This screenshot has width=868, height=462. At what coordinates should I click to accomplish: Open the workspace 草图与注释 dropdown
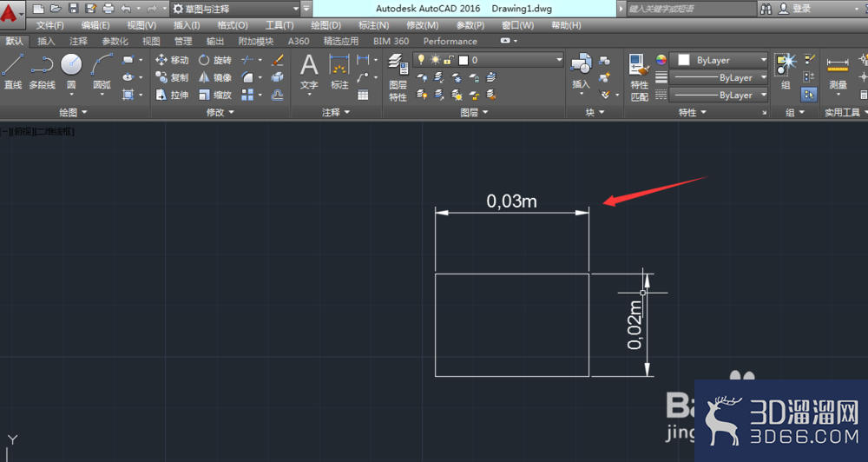pos(235,9)
